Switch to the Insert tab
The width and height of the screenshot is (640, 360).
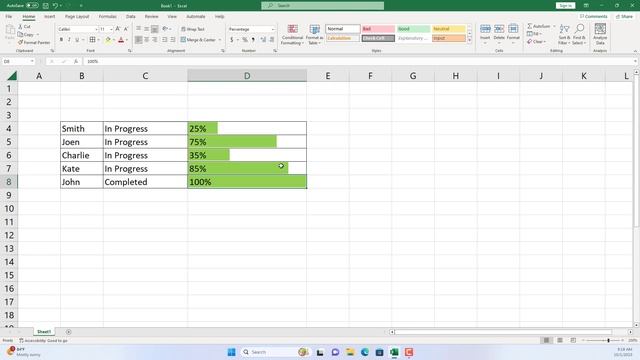(x=49, y=16)
